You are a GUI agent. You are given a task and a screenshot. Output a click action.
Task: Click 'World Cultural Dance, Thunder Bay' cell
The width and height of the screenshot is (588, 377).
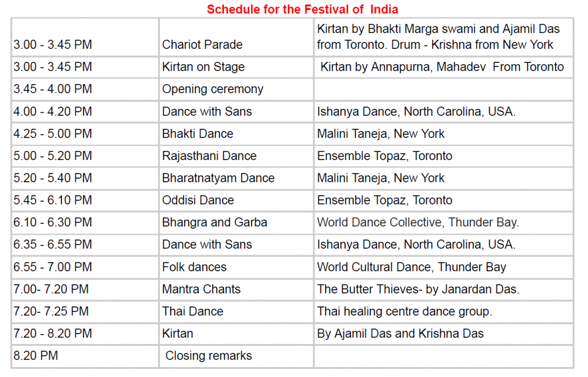(x=443, y=267)
